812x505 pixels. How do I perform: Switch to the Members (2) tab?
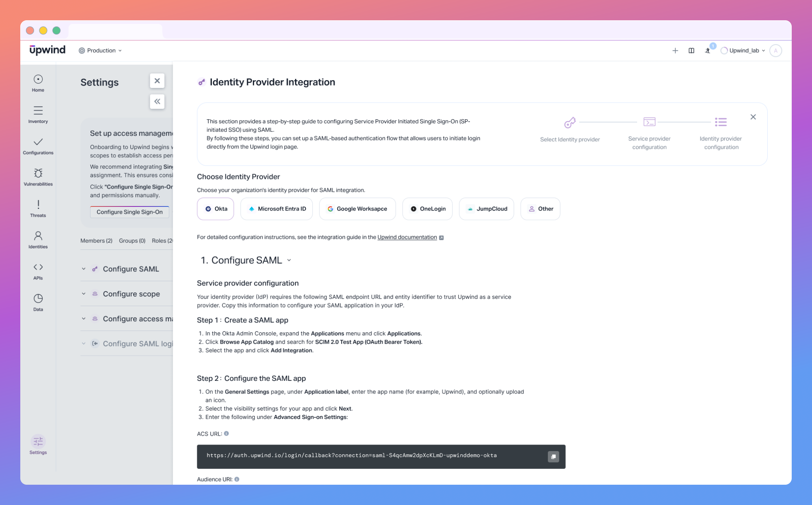pos(96,241)
